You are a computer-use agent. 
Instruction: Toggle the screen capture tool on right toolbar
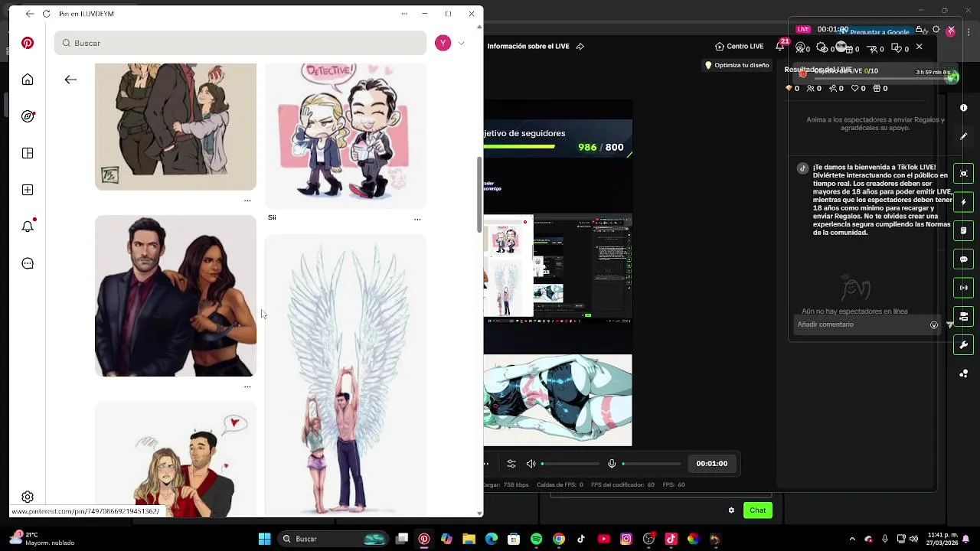tap(964, 174)
